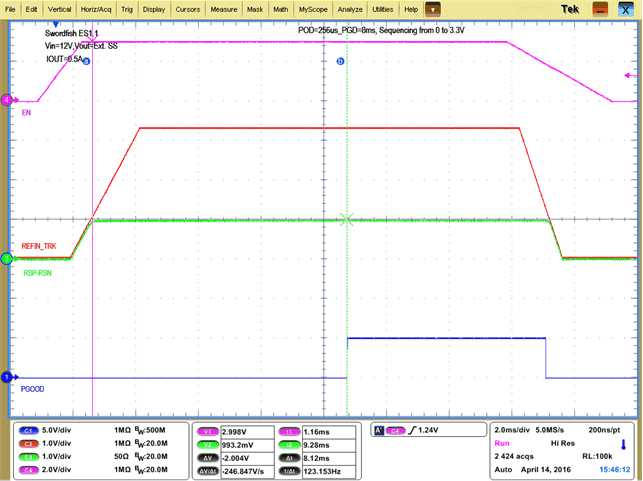Open the Measure menu
Viewport: 643px width, 481px height.
[x=223, y=9]
